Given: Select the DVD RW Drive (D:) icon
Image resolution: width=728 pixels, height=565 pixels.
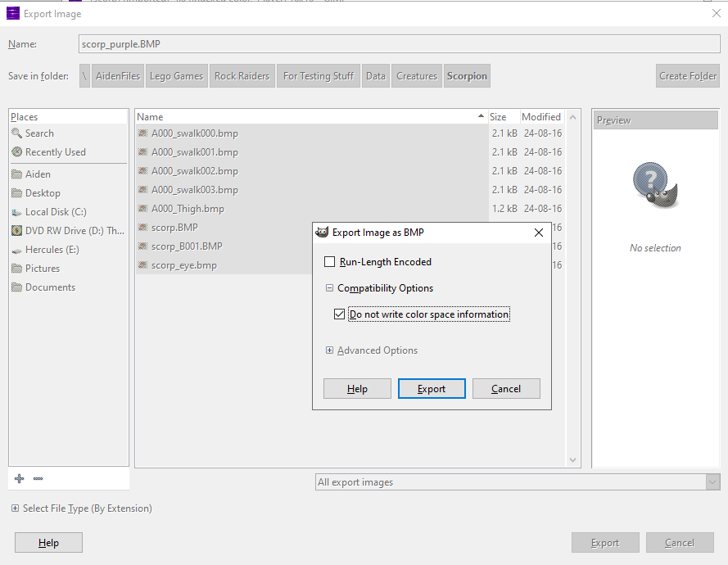Looking at the screenshot, I should pos(16,231).
